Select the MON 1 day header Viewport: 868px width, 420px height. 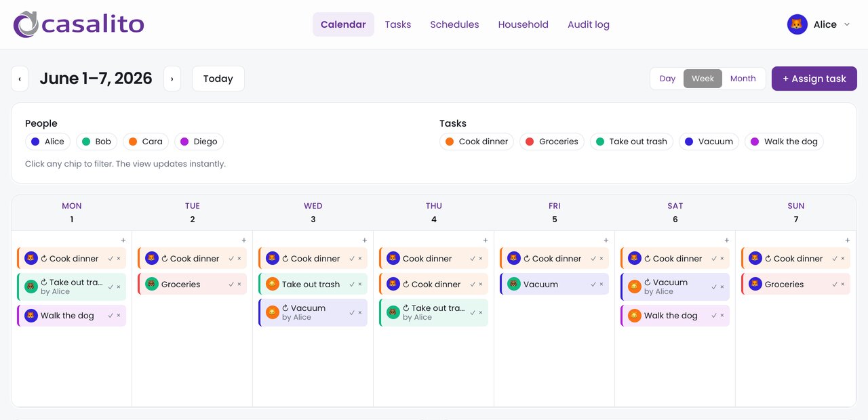point(72,213)
